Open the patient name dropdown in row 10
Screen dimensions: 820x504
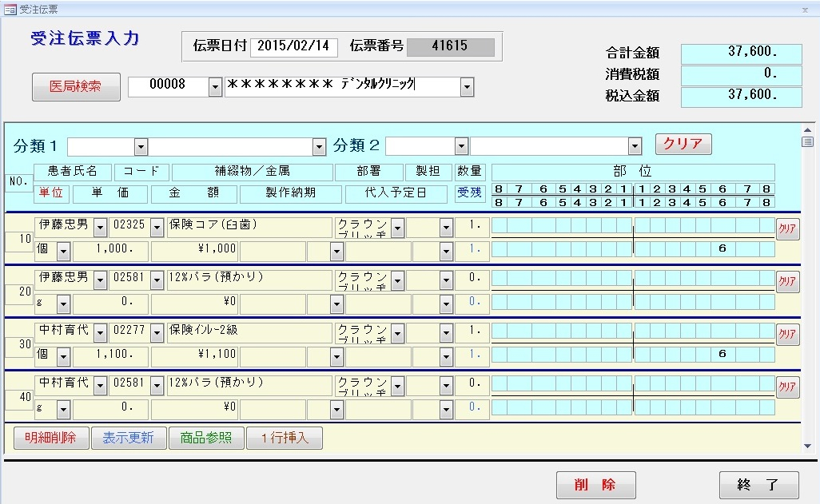[101, 227]
